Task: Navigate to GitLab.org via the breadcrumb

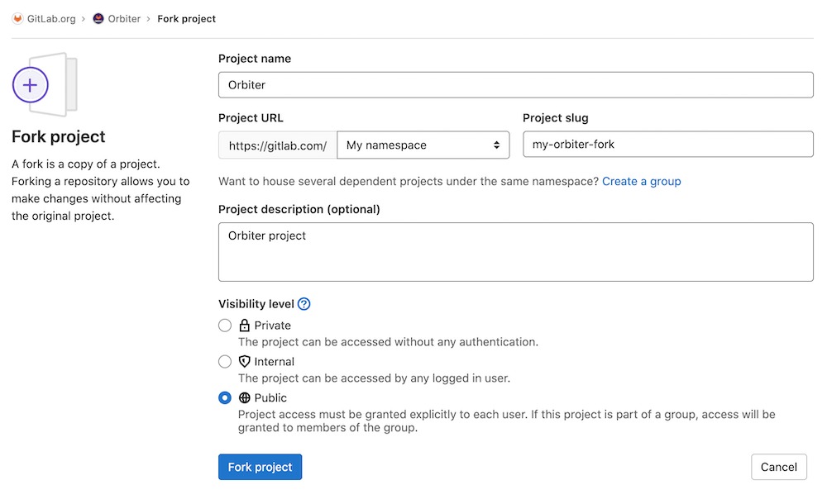Action: pos(51,18)
